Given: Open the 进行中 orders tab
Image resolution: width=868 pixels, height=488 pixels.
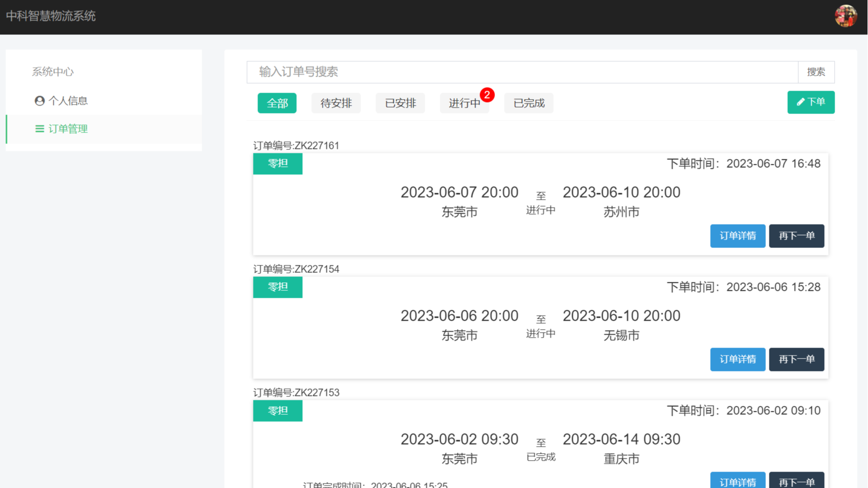Looking at the screenshot, I should pos(464,104).
